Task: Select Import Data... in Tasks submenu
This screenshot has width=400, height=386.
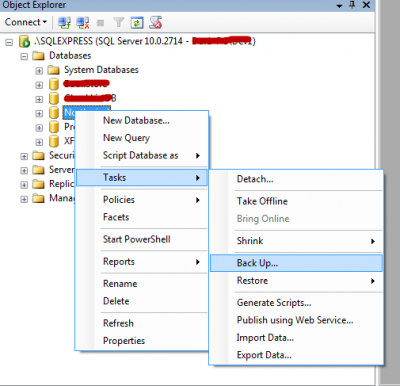Action: click(296, 338)
